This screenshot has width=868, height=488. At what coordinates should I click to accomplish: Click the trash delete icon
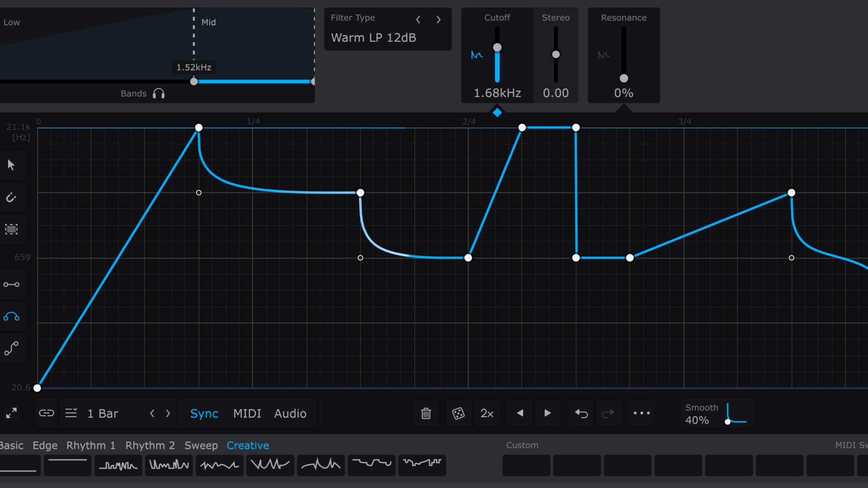coord(425,413)
